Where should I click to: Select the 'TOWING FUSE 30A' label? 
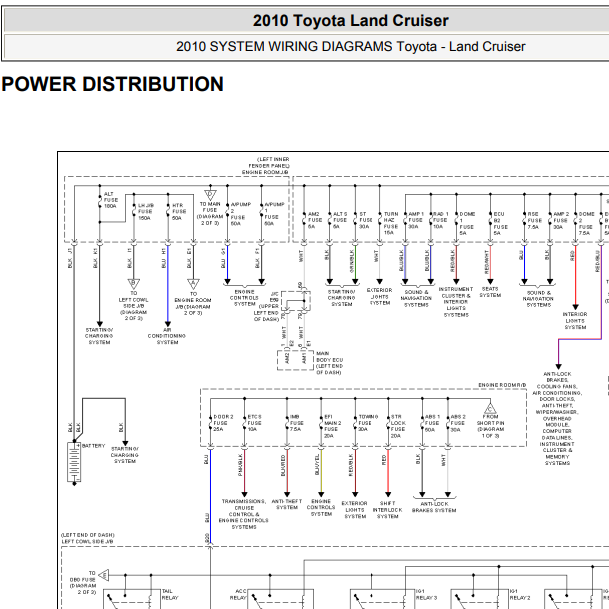coord(368,423)
